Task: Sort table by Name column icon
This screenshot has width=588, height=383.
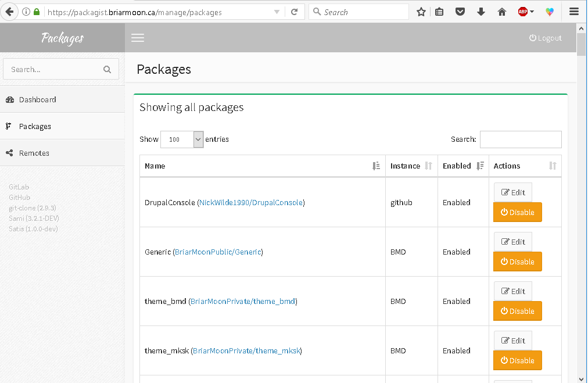Action: [376, 166]
